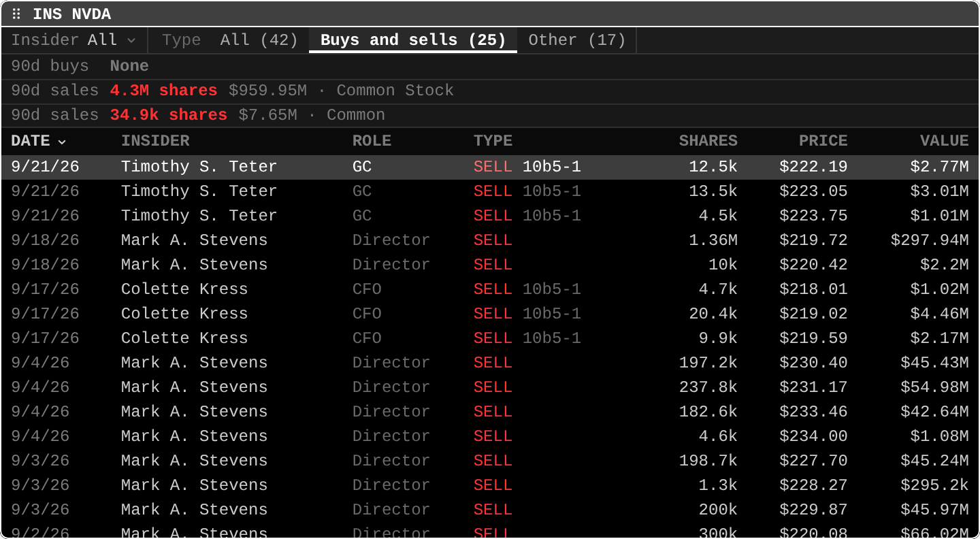Click the TYPE column header
980x539 pixels.
493,141
